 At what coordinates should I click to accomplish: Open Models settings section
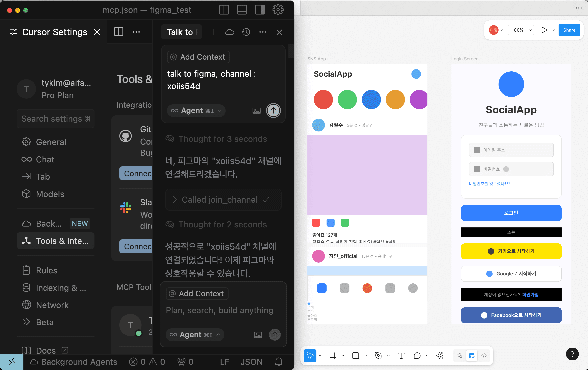(55, 194)
